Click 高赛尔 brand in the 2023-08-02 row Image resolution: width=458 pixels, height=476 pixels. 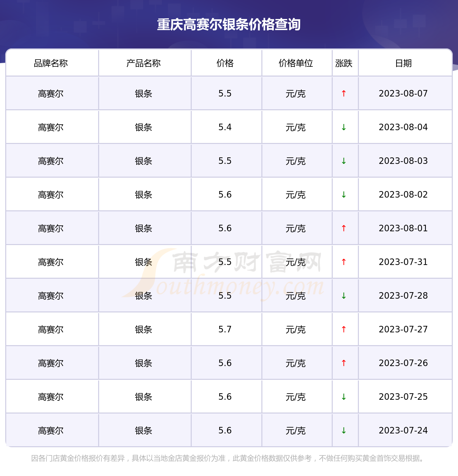click(x=51, y=195)
